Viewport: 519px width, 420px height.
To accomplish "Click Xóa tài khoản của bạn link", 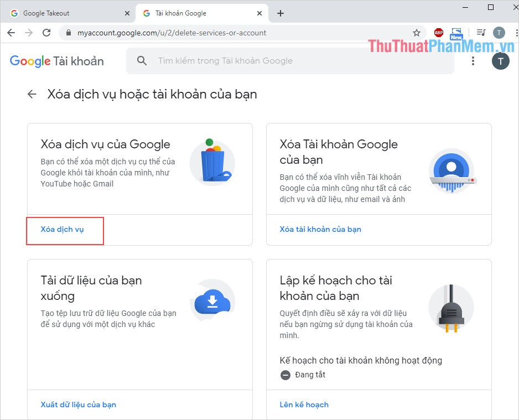I will click(320, 229).
